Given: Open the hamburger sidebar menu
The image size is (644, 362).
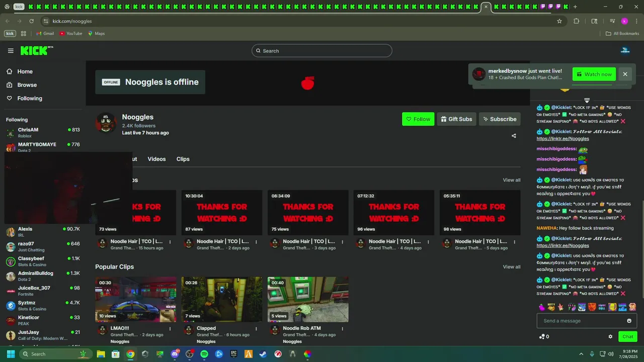Looking at the screenshot, I should pyautogui.click(x=11, y=51).
